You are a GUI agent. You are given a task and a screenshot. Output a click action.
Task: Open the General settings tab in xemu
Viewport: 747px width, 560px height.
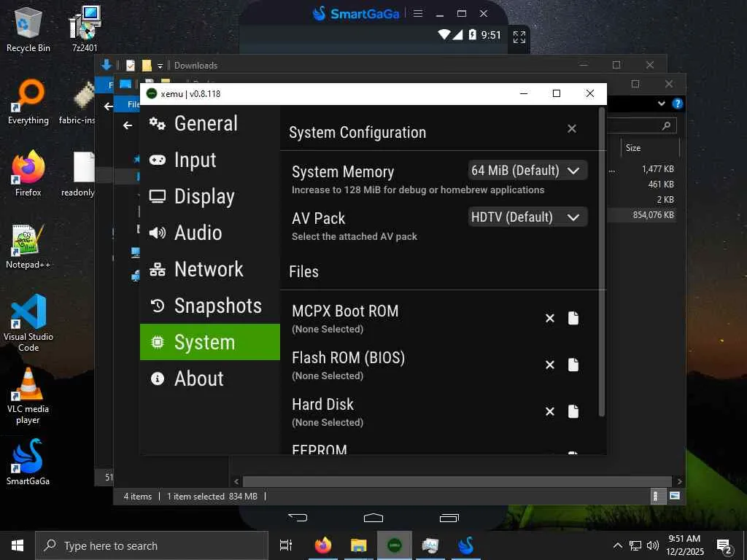pyautogui.click(x=209, y=124)
